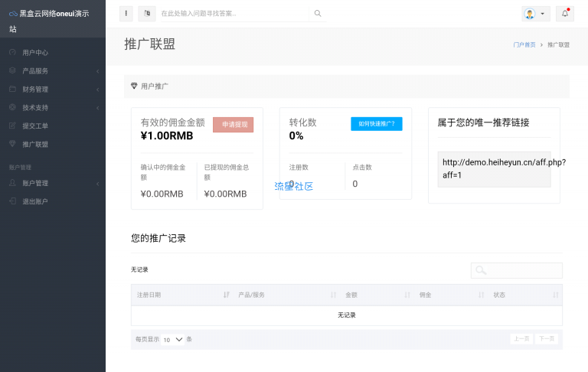Click the 下一页 pagination button

point(546,338)
